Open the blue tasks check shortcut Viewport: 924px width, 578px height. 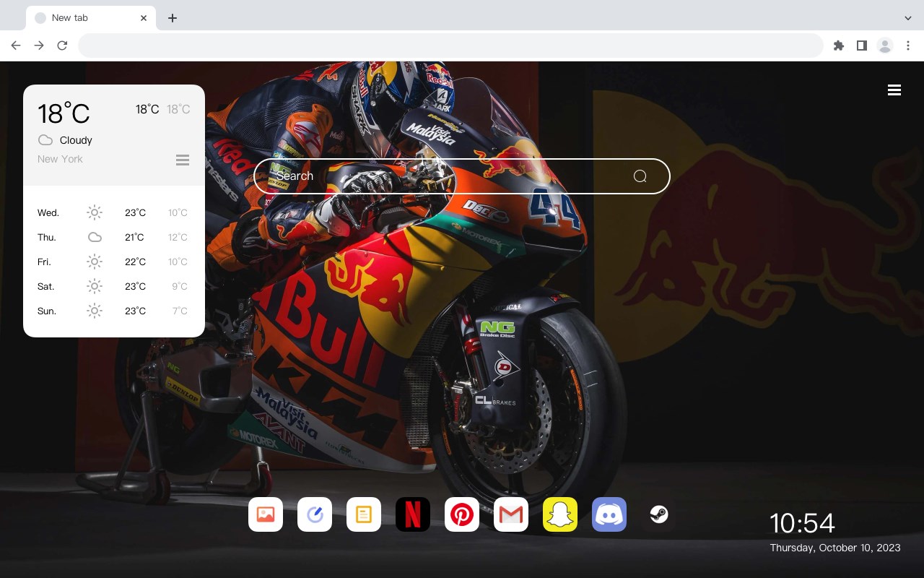click(x=315, y=514)
